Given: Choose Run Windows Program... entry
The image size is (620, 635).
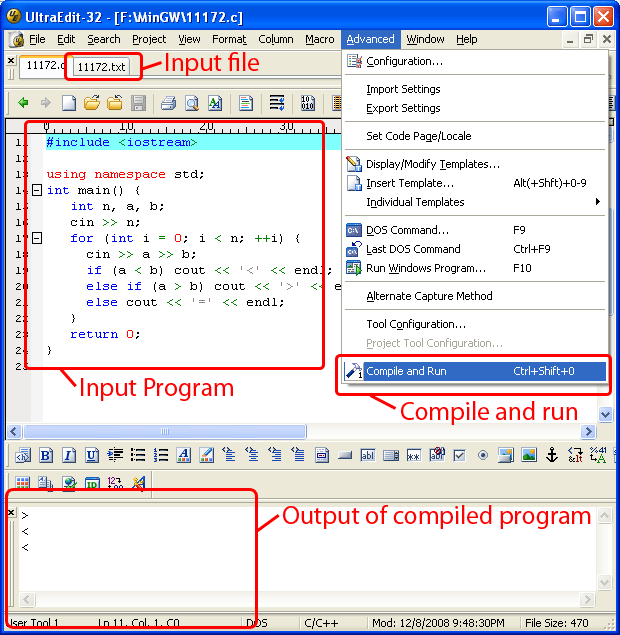Looking at the screenshot, I should (x=475, y=268).
